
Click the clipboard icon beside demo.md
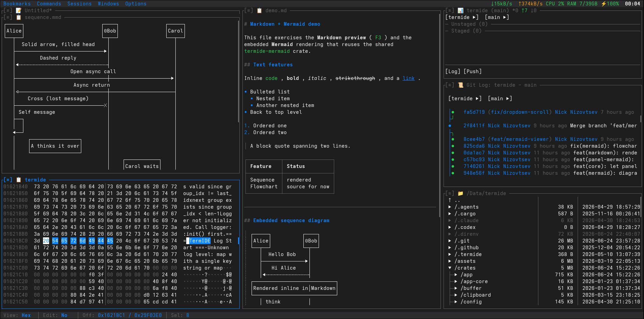tap(259, 10)
